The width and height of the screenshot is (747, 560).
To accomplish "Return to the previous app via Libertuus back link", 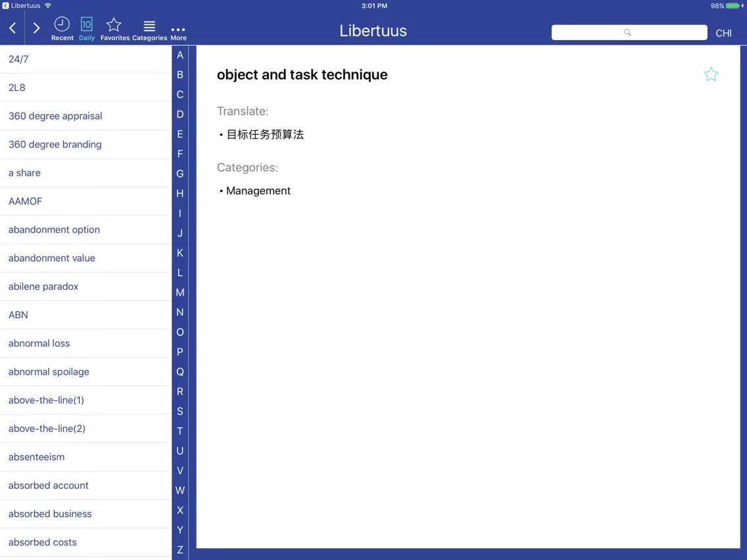I will [22, 6].
